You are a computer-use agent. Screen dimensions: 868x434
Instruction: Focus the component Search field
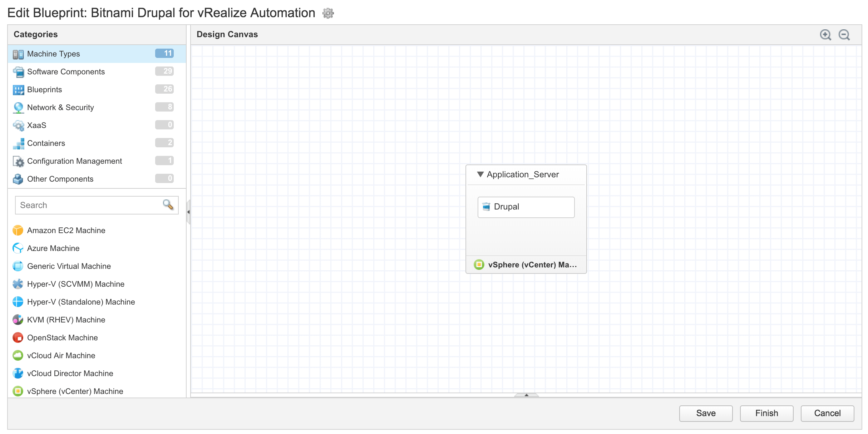coord(97,205)
